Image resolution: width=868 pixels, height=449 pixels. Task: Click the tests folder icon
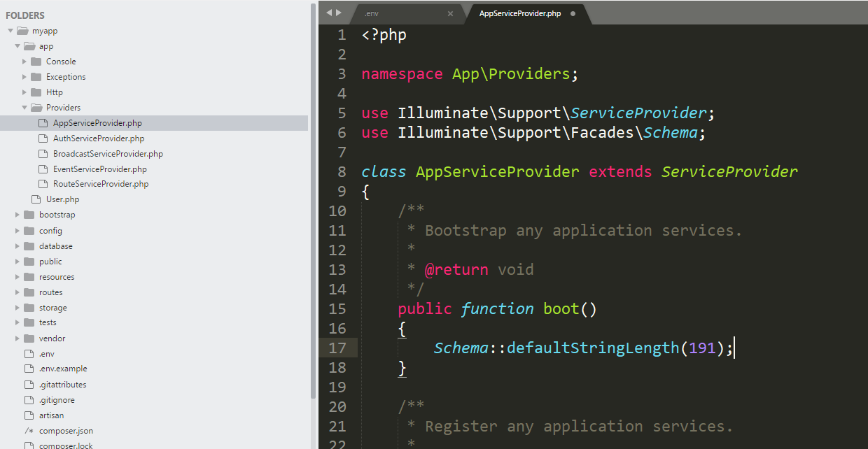click(29, 322)
